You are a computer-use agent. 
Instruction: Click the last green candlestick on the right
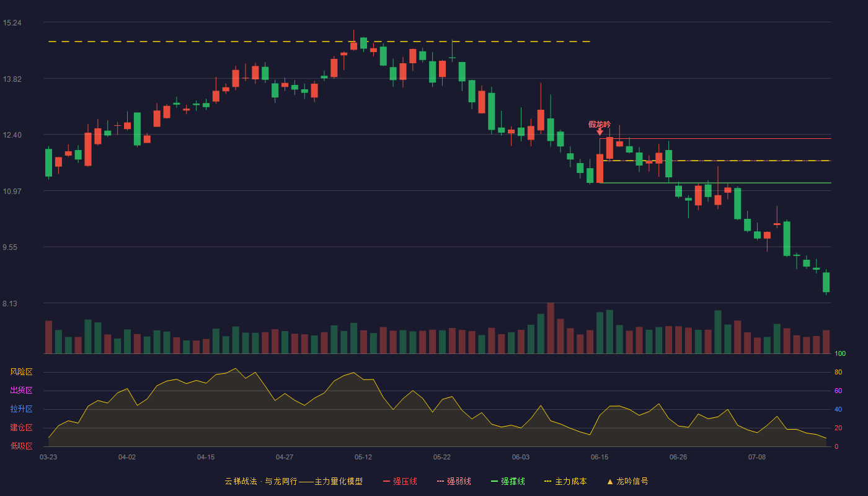[826, 282]
